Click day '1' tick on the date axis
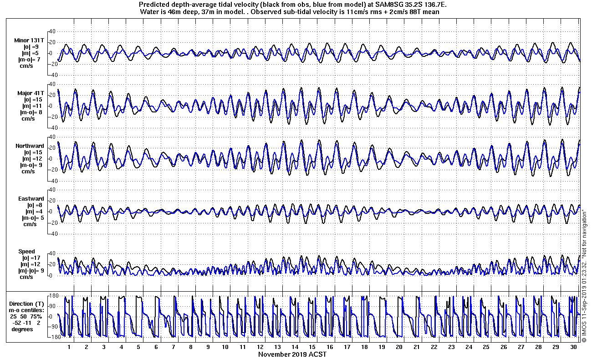Screen dimensions: 592x364 [69, 347]
